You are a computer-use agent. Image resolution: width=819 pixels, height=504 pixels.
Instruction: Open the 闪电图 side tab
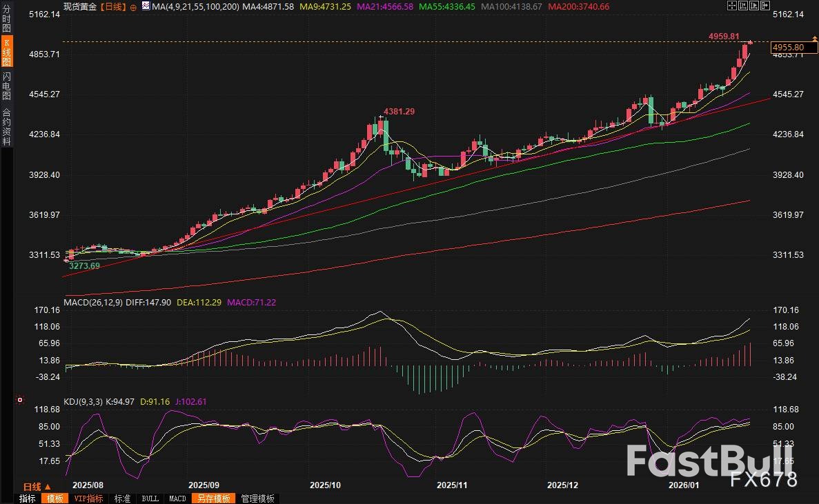[x=7, y=86]
